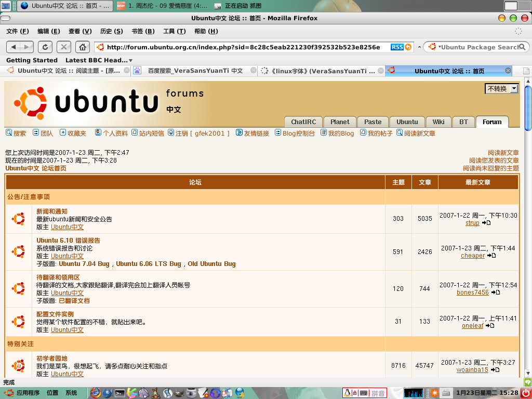Image resolution: width=532 pixels, height=399 pixels.
Task: Open user profile oneleaf
Action: pyautogui.click(x=472, y=326)
